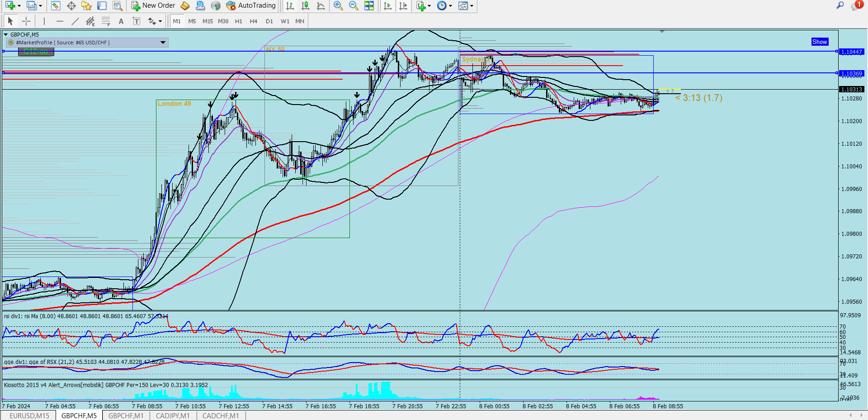Open the Strategy Tester magnifier icon
This screenshot has width=868, height=420.
pos(118,5)
